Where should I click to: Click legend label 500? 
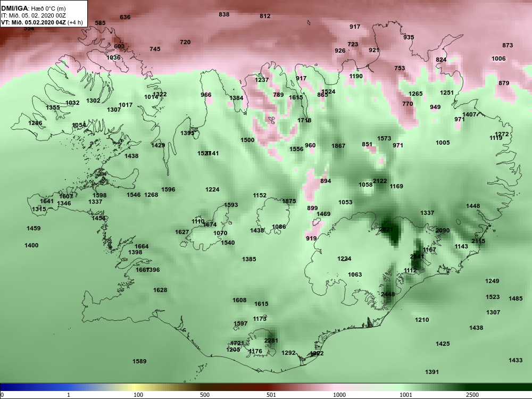tap(205, 395)
